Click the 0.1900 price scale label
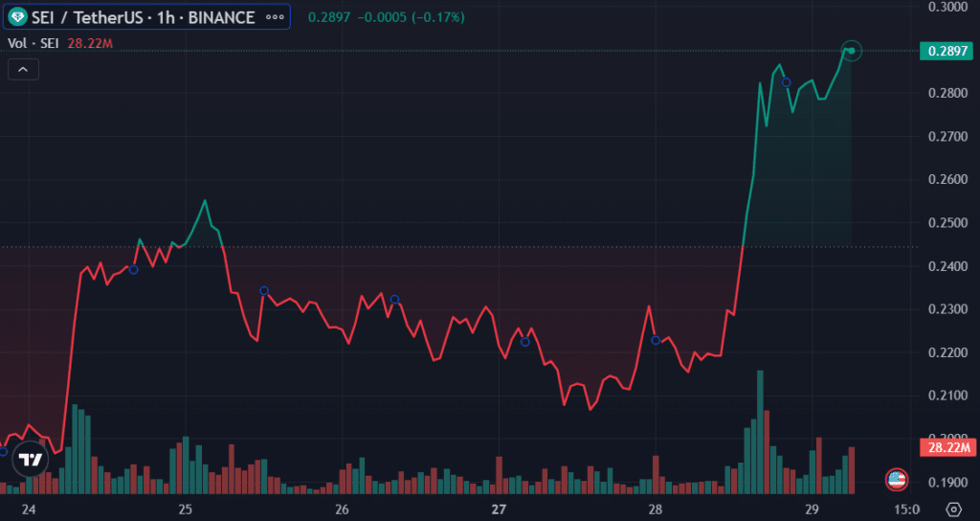This screenshot has width=980, height=521. point(947,483)
